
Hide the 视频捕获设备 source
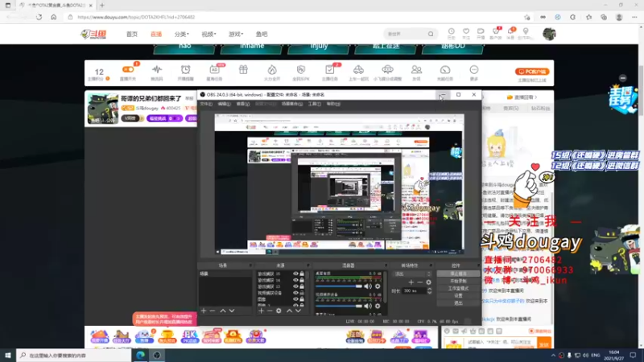(295, 293)
